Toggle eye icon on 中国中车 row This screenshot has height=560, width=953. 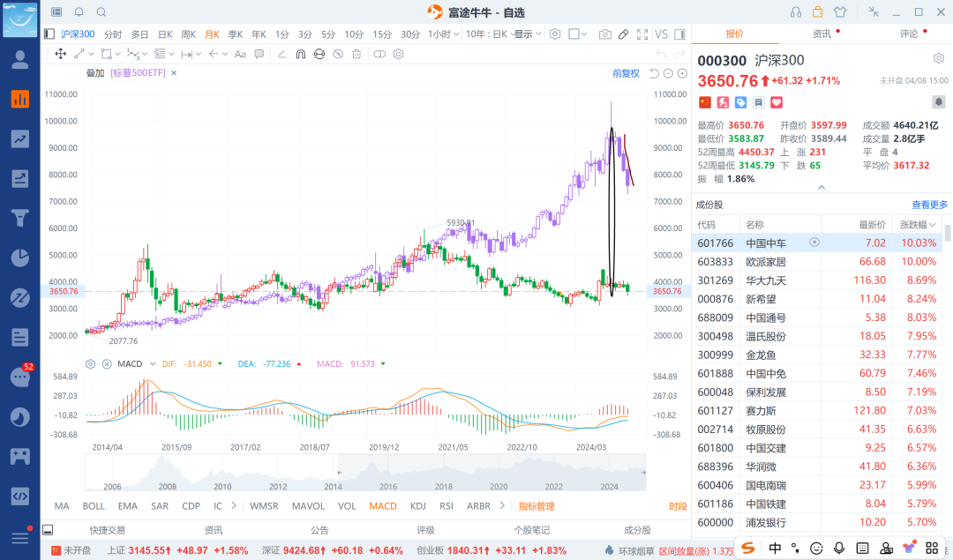(814, 243)
